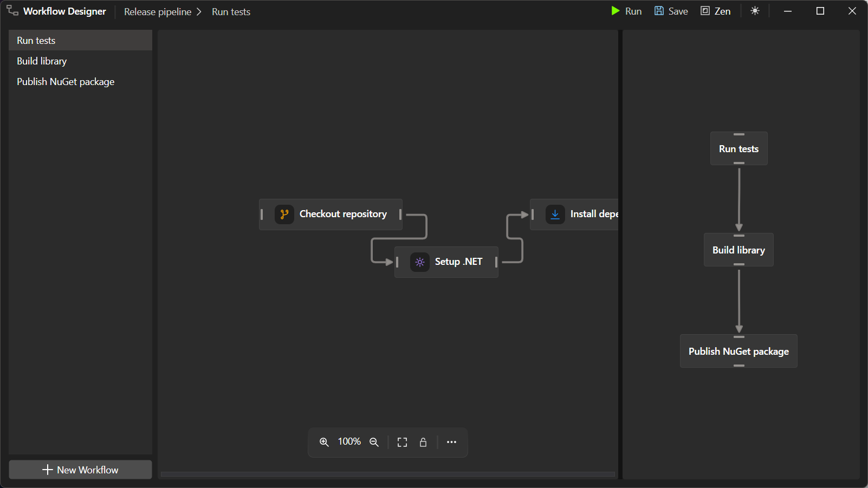Click the Checkout repository branch icon
Screen dimensions: 868x488
click(284, 214)
